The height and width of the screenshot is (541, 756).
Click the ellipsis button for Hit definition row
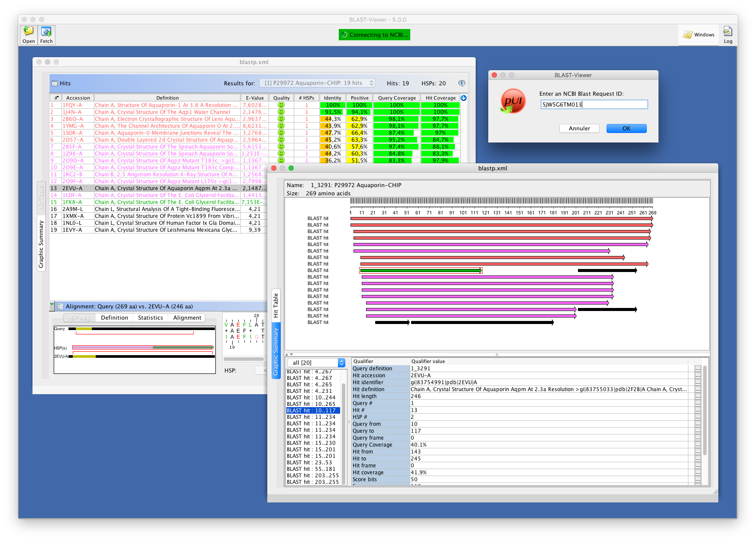click(698, 389)
